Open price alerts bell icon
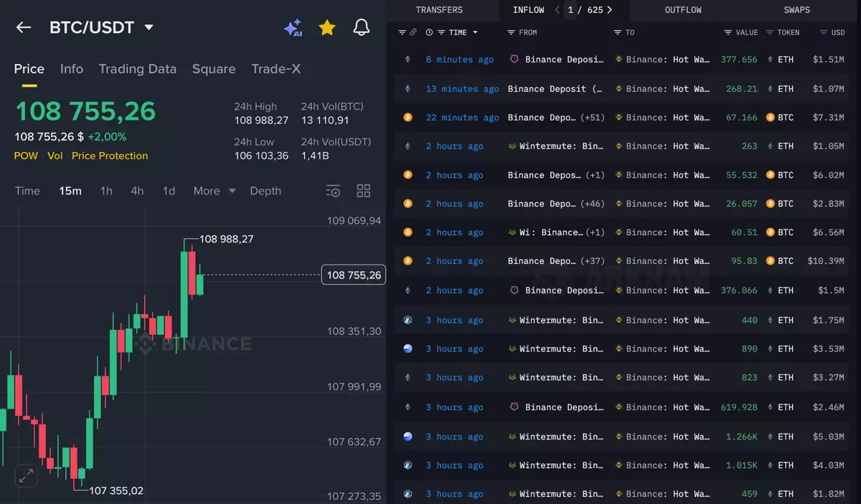 pos(362,28)
